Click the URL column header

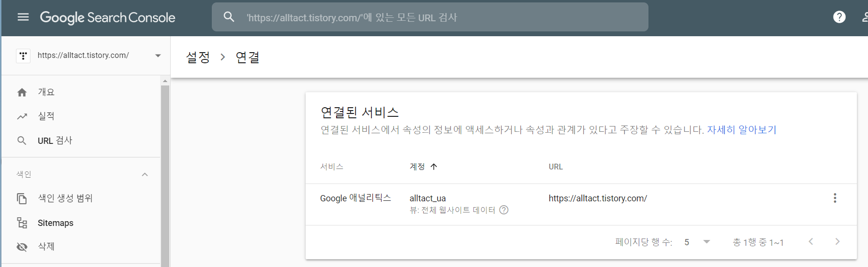[556, 167]
